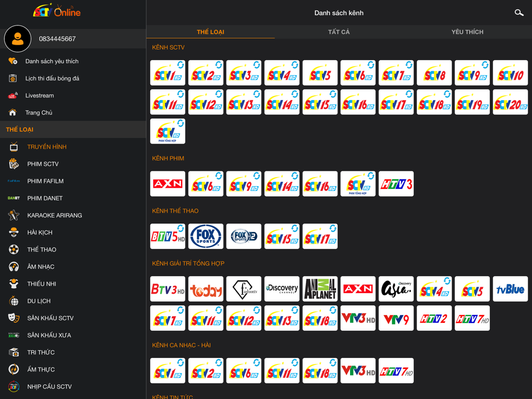Screen dimensions: 532x399
Task: Click the favorites heart icon in sidebar
Action: [x=13, y=61]
